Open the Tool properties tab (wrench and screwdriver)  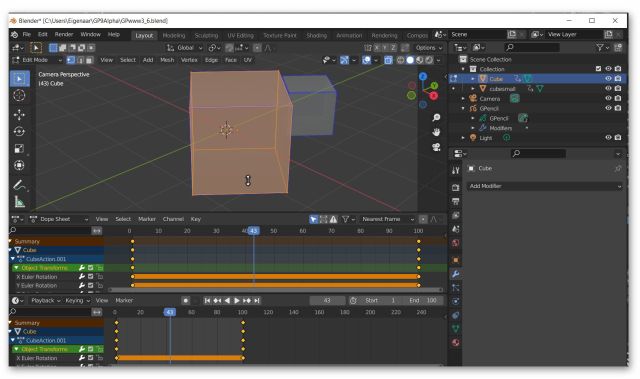click(x=456, y=170)
